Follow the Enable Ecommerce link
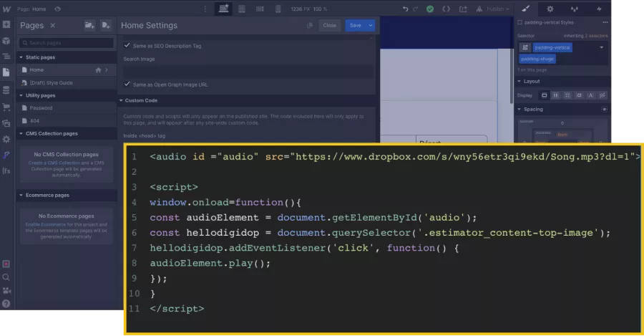The image size is (644, 336). point(46,224)
